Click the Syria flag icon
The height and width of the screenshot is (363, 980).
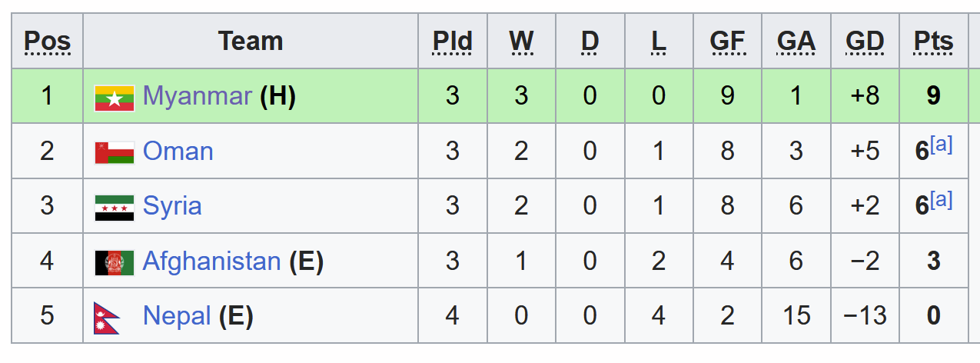pos(115,207)
